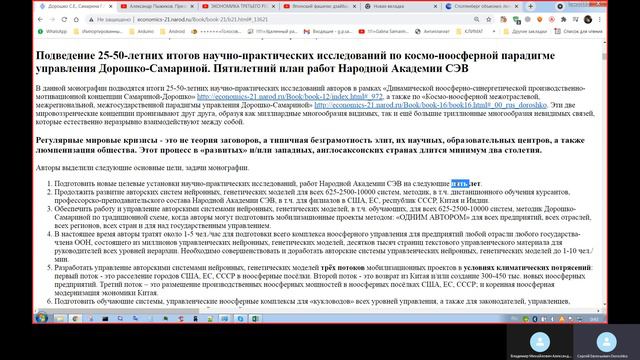Close the Новая вкладка tab
This screenshot has height=360, width=640.
point(436,6)
